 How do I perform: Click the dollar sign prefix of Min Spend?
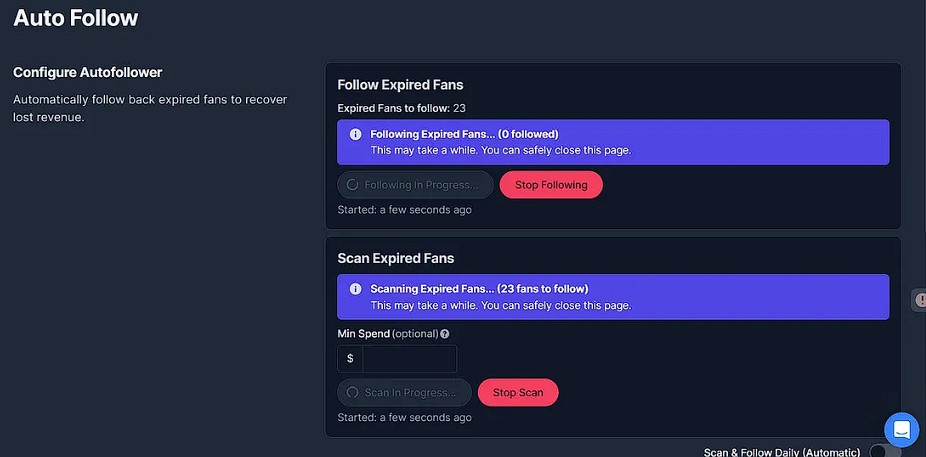[x=350, y=358]
